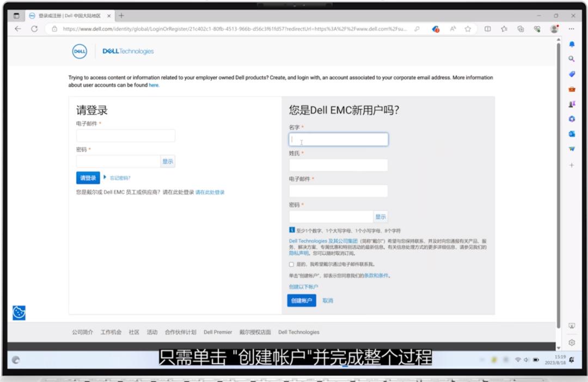Open the browser essentials heart icon
The image size is (588, 382).
click(537, 29)
